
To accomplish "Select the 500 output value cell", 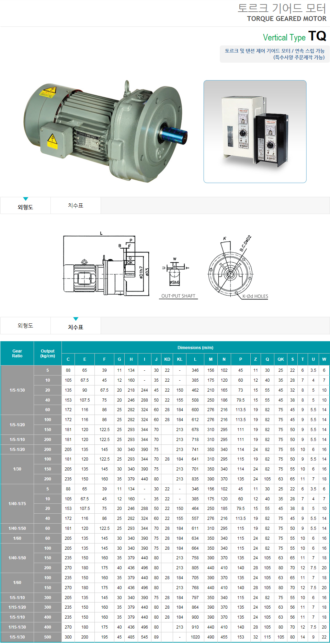I will [x=48, y=637].
